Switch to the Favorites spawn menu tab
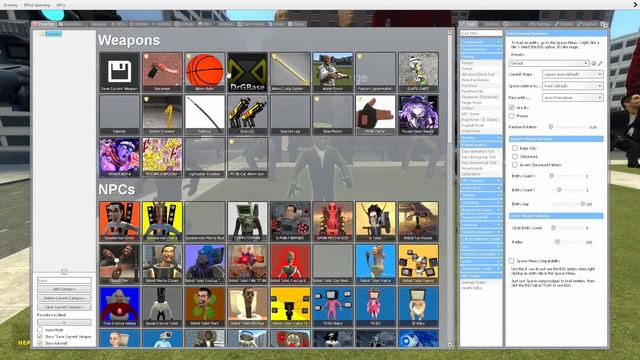Screen dimensions: 640x360 (x=44, y=24)
